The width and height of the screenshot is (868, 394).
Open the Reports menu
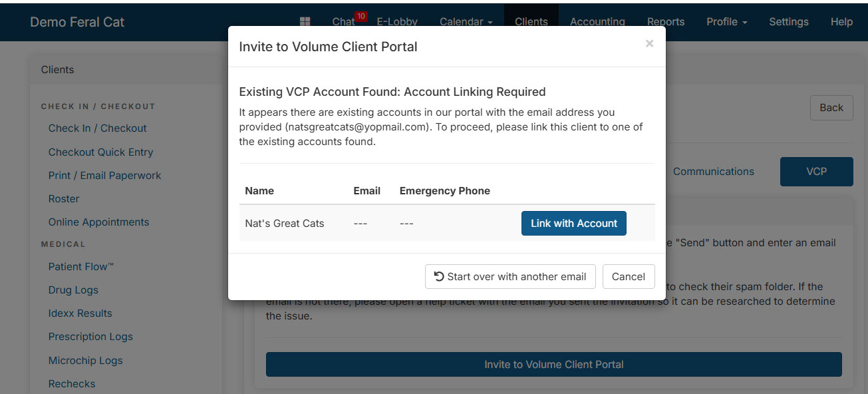pyautogui.click(x=666, y=22)
